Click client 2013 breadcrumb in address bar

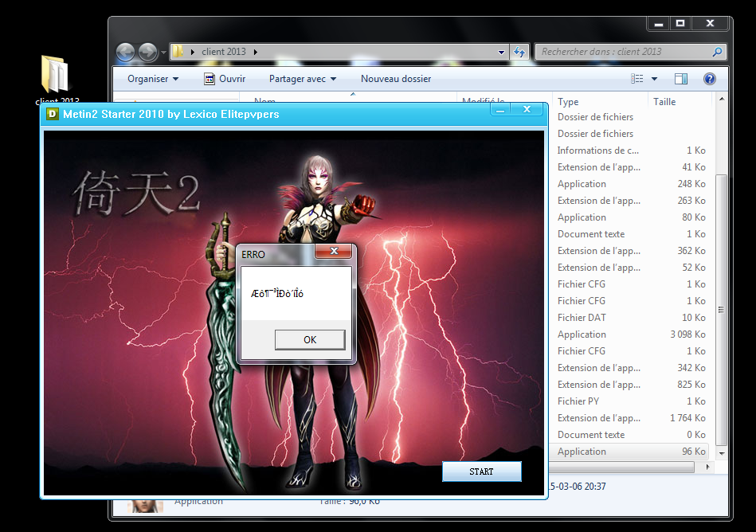(x=224, y=52)
